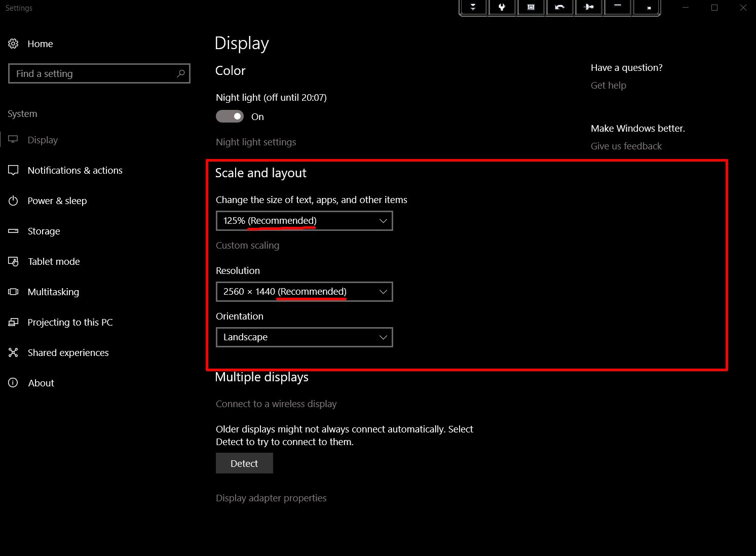Open Display adapter properties link

pos(271,498)
